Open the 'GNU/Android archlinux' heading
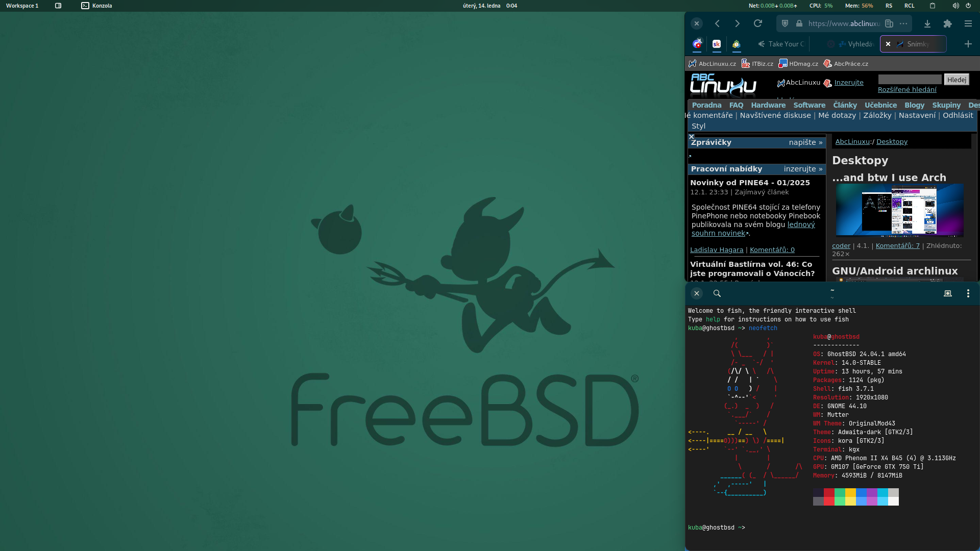 coord(895,271)
